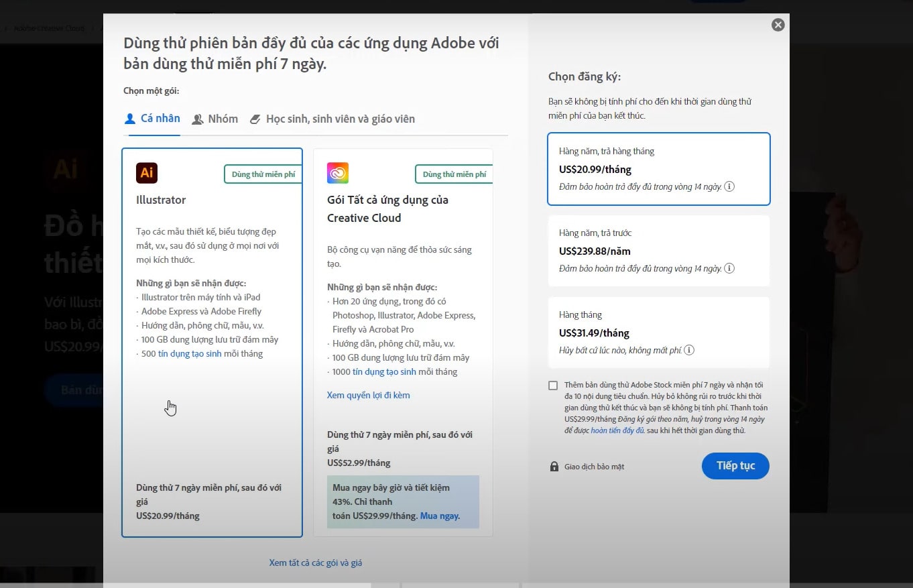The image size is (913, 588).
Task: Open hoàn tiền đầy đủ link
Action: pyautogui.click(x=617, y=430)
